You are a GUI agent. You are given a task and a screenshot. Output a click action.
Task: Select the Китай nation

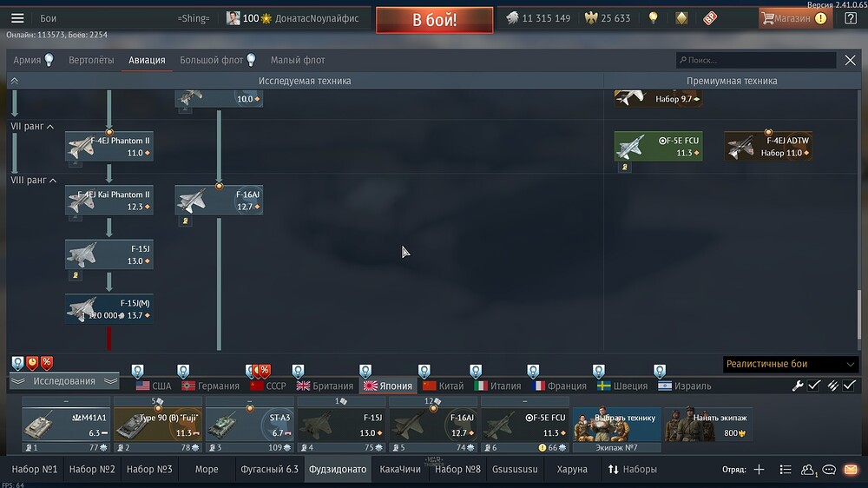click(x=443, y=386)
